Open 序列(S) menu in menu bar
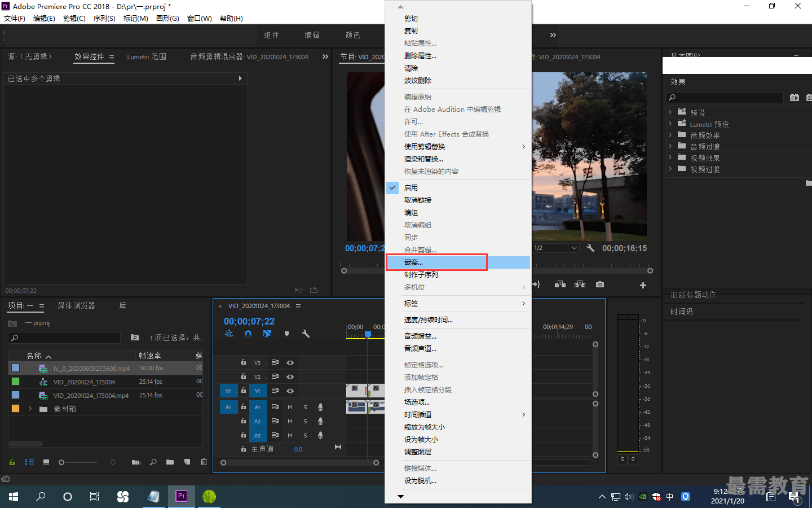The width and height of the screenshot is (812, 508). click(x=104, y=19)
